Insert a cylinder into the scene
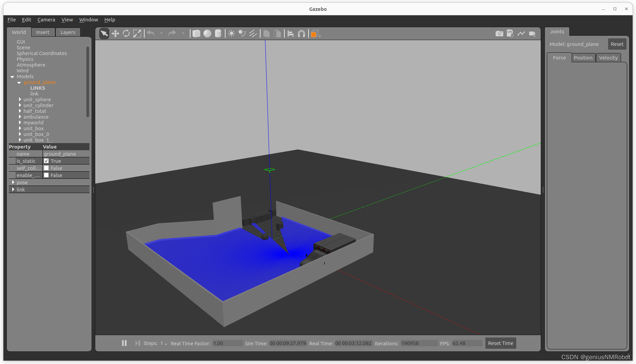 click(218, 33)
